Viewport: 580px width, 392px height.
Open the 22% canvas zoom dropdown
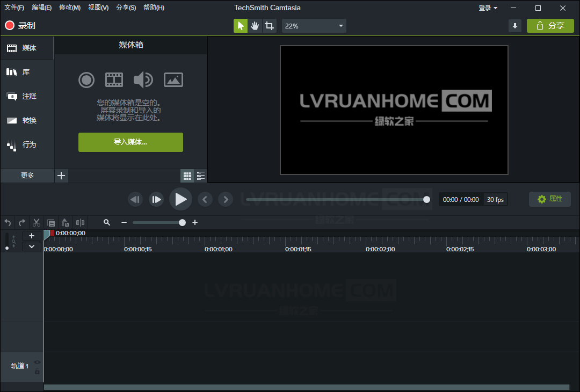coord(314,26)
